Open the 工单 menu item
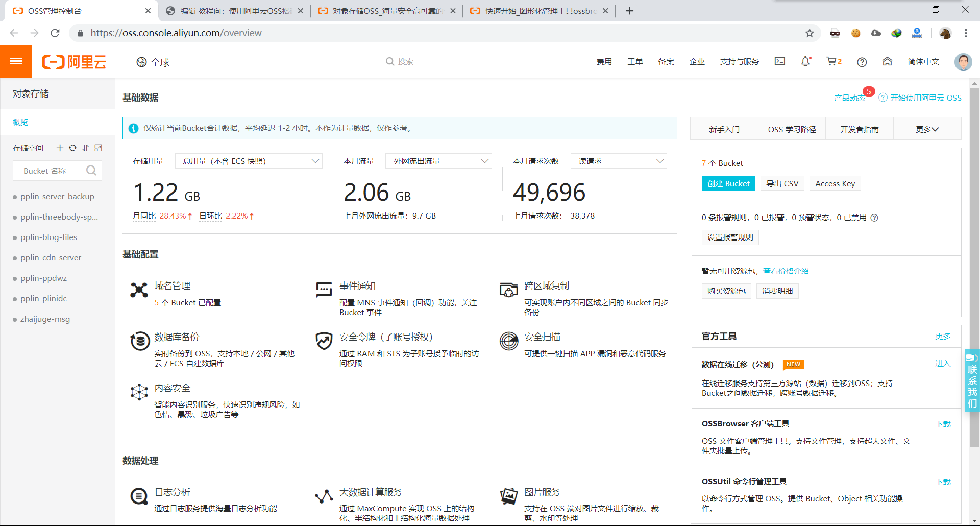This screenshot has height=526, width=980. [x=635, y=61]
